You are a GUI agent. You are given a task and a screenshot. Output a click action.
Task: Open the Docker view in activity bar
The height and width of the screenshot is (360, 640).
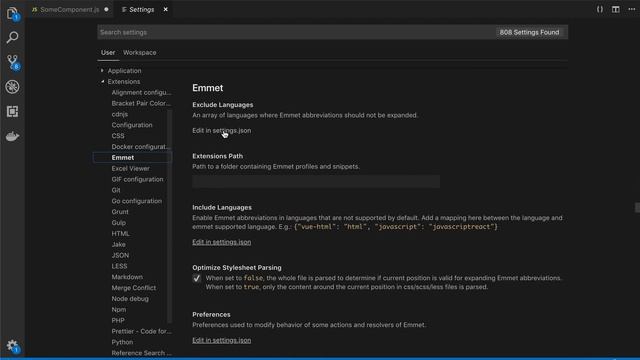tap(12, 136)
